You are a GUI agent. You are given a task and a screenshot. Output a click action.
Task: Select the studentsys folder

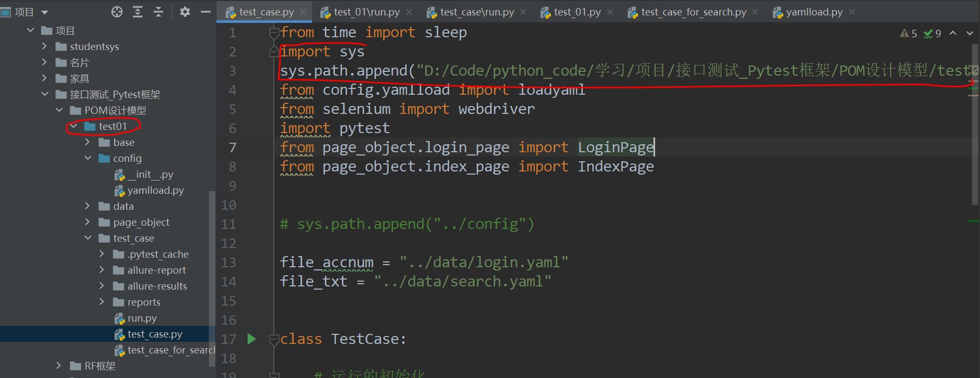point(87,47)
